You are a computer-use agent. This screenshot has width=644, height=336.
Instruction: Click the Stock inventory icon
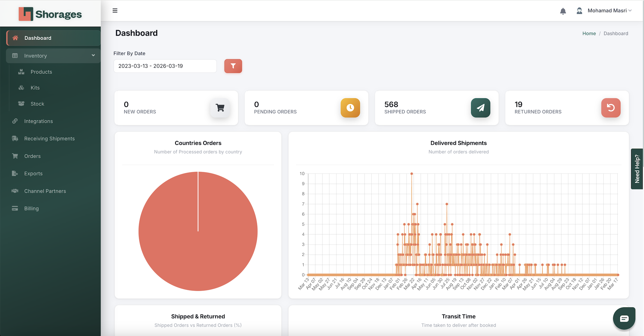click(x=21, y=104)
